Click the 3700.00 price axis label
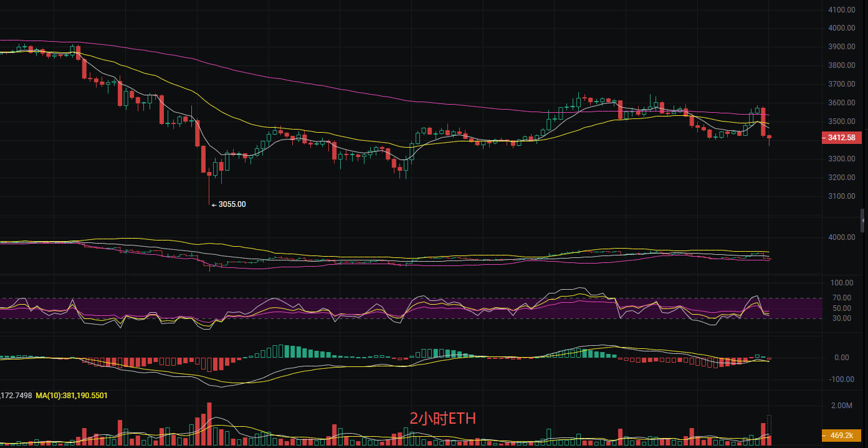 [x=841, y=84]
